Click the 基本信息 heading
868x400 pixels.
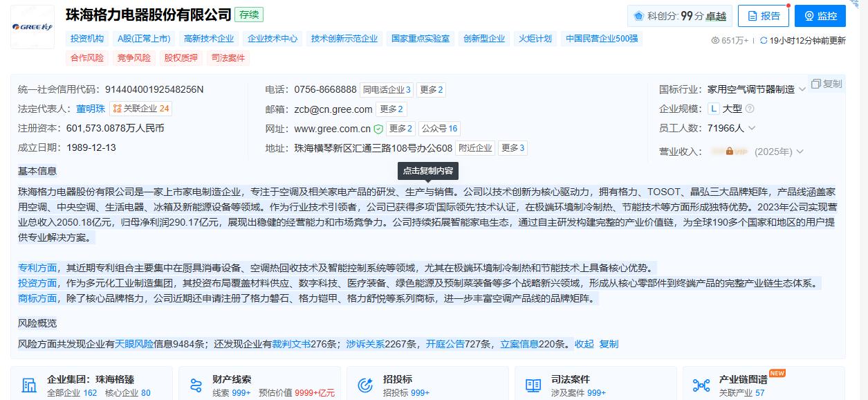[x=37, y=171]
